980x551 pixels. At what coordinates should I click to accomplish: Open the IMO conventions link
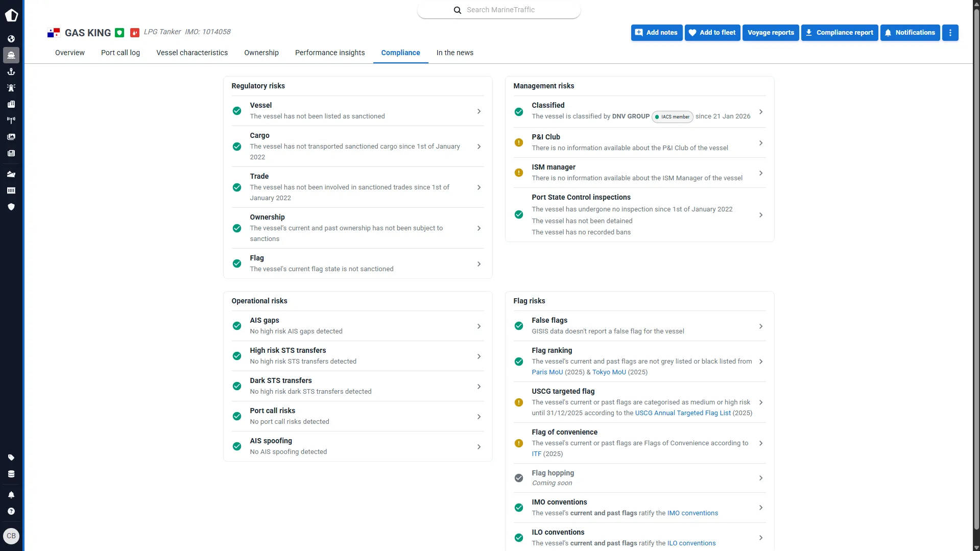pyautogui.click(x=692, y=513)
